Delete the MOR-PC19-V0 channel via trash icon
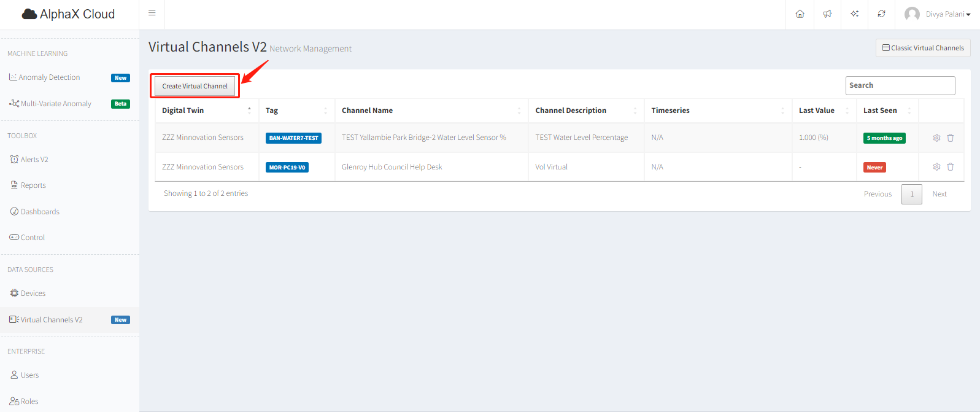980x412 pixels. pyautogui.click(x=951, y=167)
